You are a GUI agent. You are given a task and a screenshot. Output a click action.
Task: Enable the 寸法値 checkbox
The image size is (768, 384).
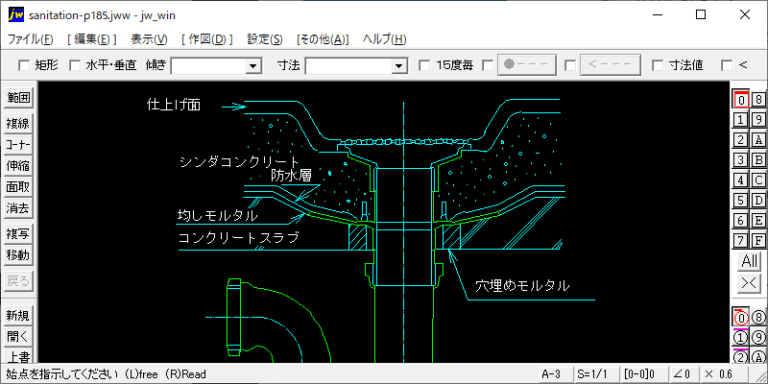658,65
